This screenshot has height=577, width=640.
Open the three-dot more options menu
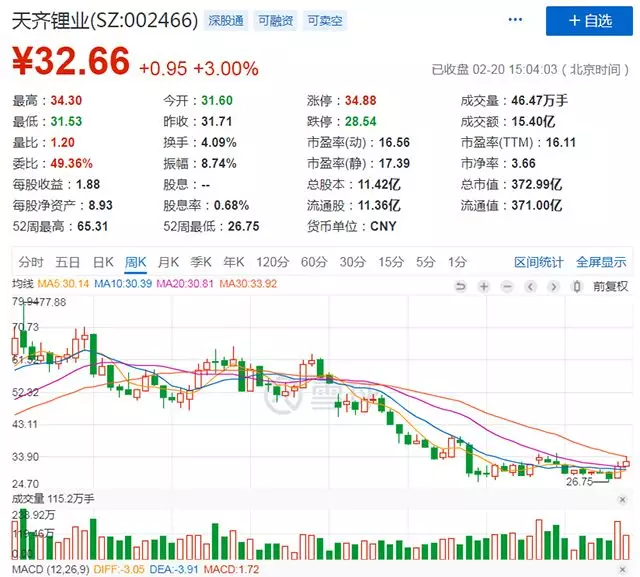(515, 20)
